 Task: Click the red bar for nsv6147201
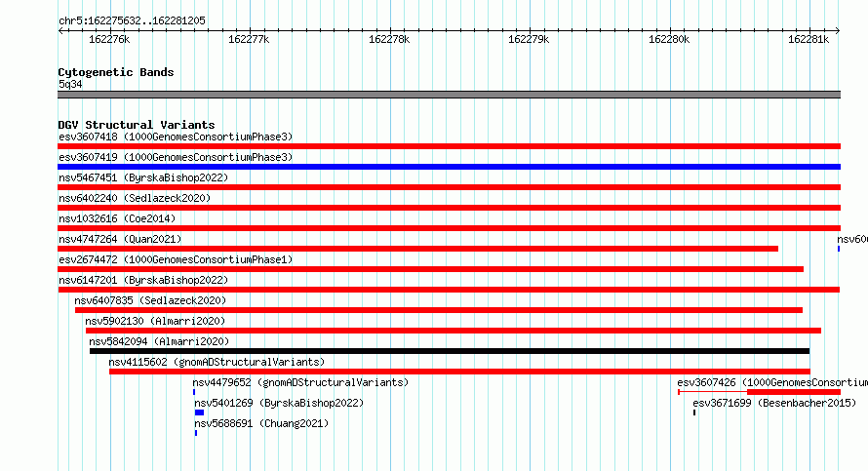click(x=449, y=290)
